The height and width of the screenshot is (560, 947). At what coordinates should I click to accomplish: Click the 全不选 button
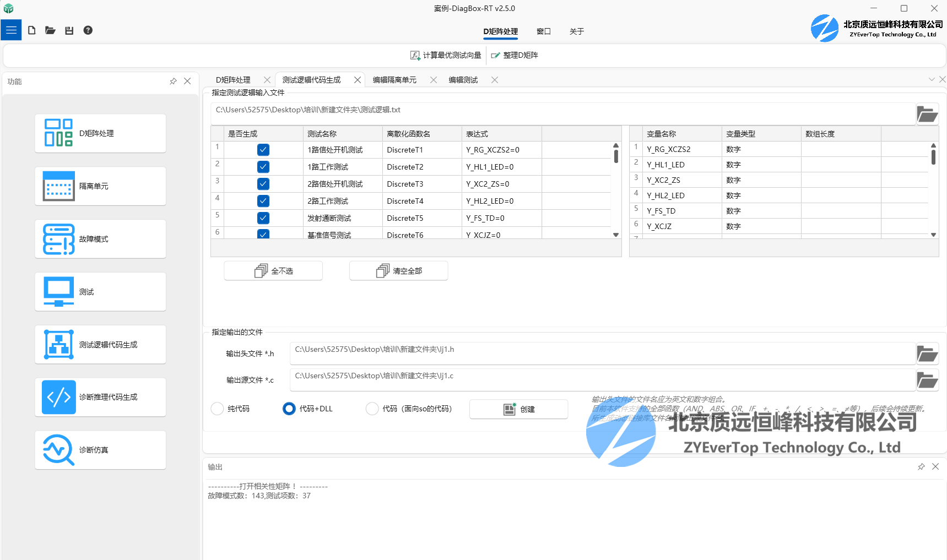click(273, 271)
